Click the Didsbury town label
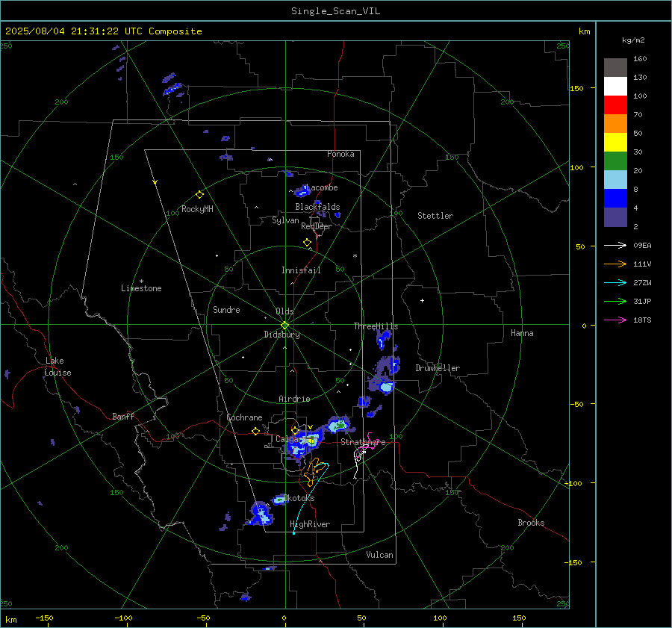The width and height of the screenshot is (672, 628). coord(281,335)
